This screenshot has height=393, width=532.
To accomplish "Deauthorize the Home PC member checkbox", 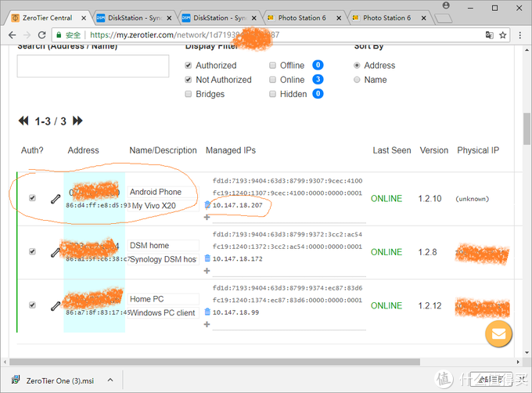I will tap(32, 305).
